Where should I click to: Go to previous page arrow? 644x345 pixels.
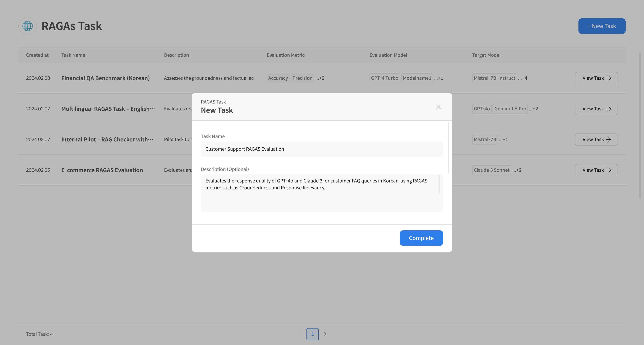[300, 334]
